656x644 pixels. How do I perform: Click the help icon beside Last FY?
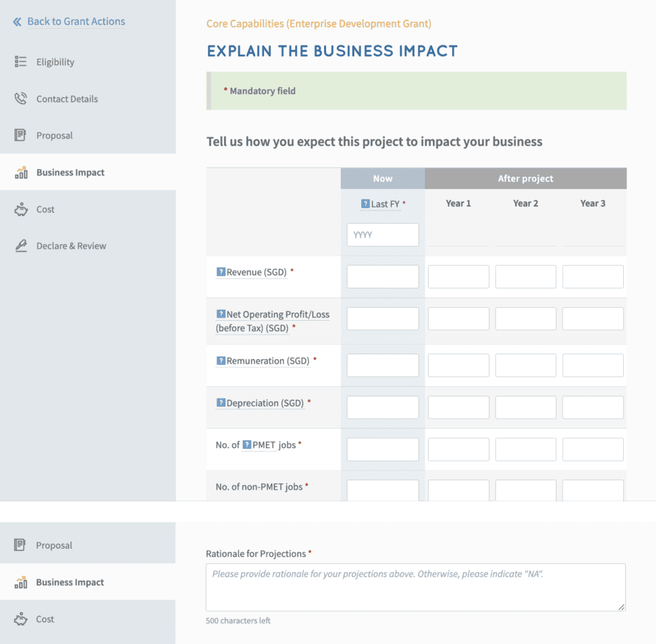pyautogui.click(x=365, y=204)
